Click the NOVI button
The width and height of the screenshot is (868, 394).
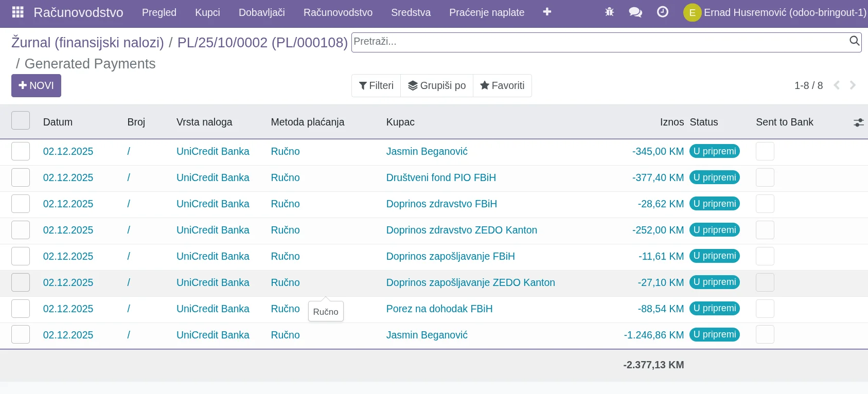click(36, 85)
